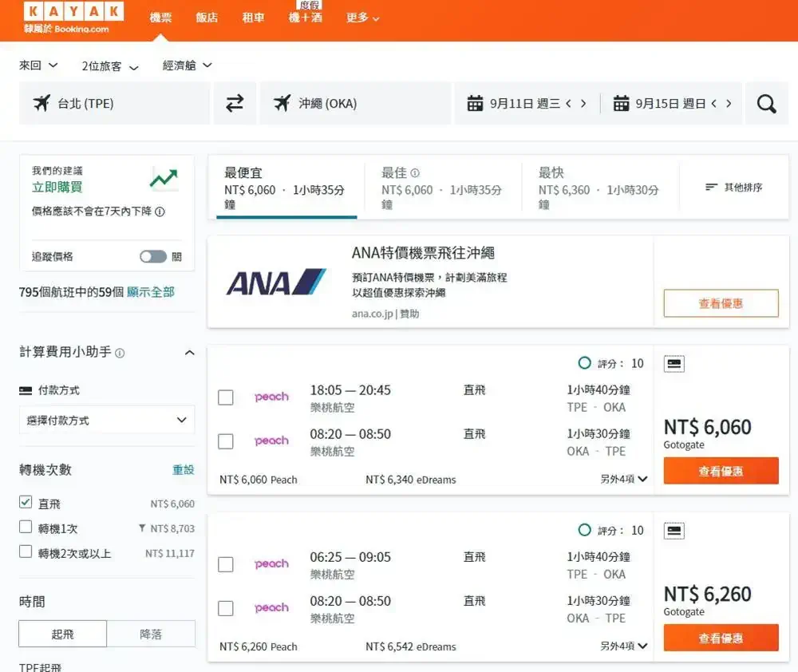Open the return date calendar icon

coord(621,103)
